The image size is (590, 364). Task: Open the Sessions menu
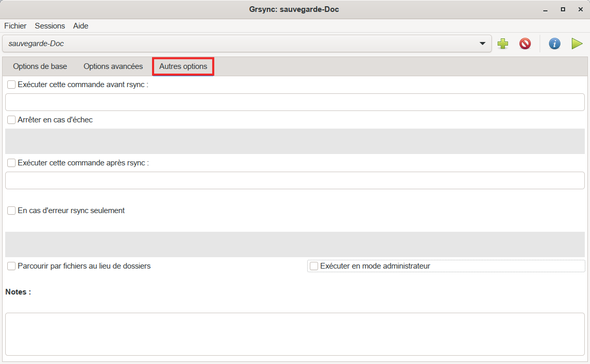[x=50, y=26]
